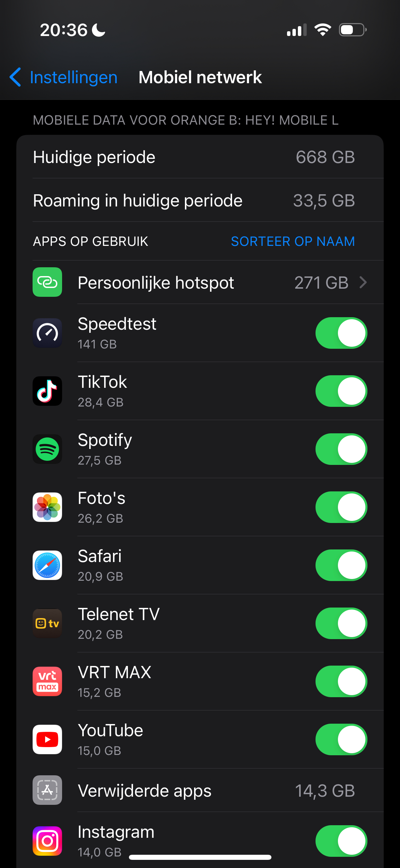Toggle Spotify mobile data off

pyautogui.click(x=341, y=449)
